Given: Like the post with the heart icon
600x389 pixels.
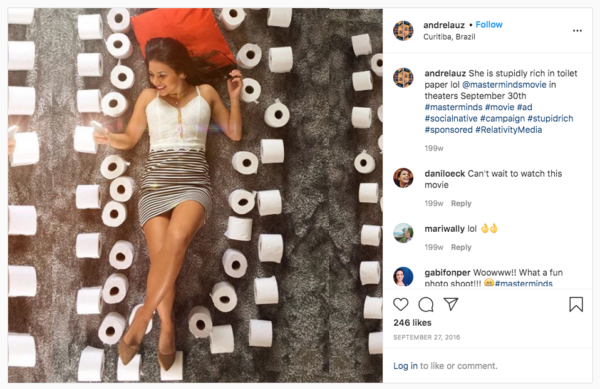Looking at the screenshot, I should coord(401,304).
